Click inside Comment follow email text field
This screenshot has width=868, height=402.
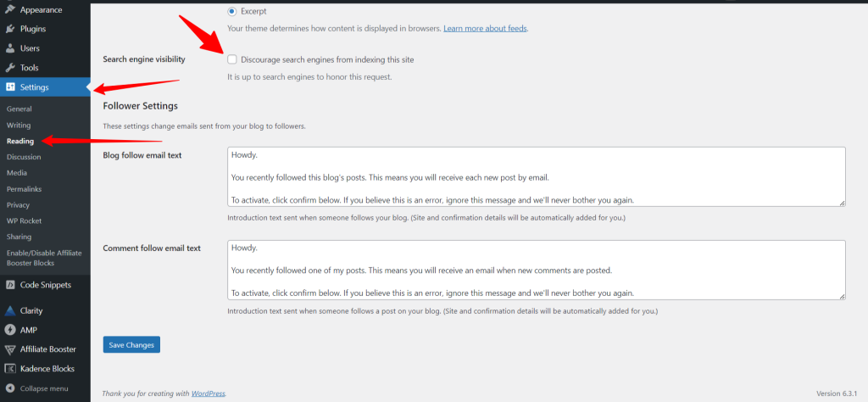pos(536,270)
